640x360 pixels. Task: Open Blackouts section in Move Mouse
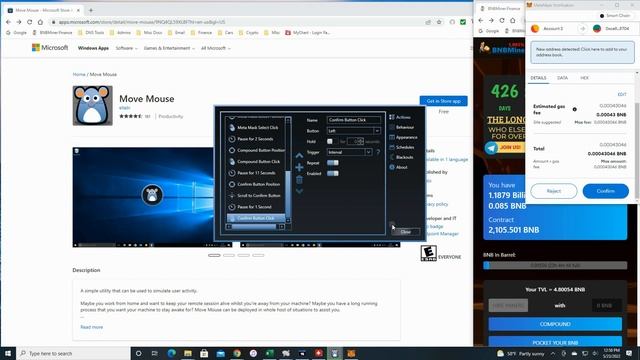401,157
